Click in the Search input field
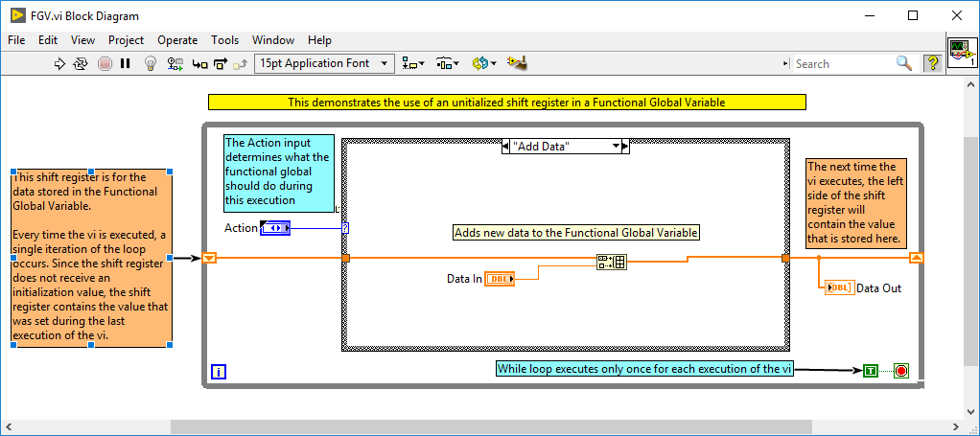The height and width of the screenshot is (436, 980). click(842, 64)
